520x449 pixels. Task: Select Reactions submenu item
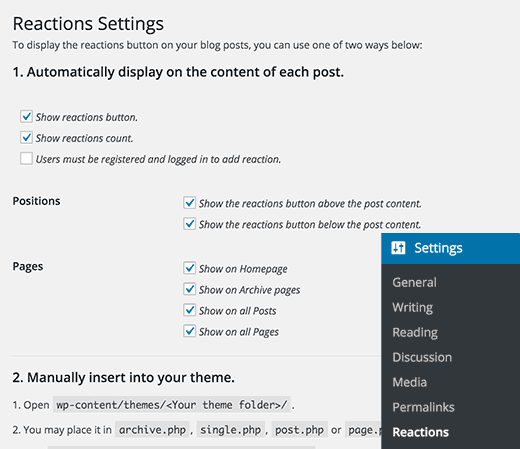420,432
